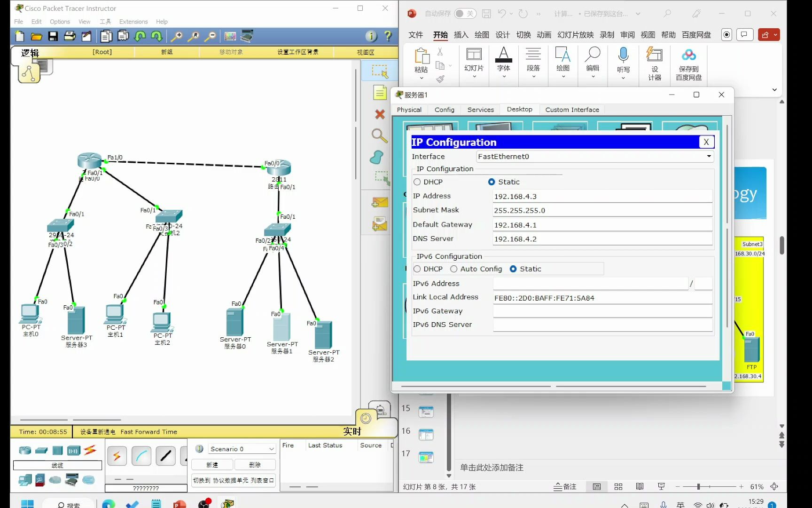
Task: Expand the PowerPoint Drawing group dropdown
Action: [563, 76]
